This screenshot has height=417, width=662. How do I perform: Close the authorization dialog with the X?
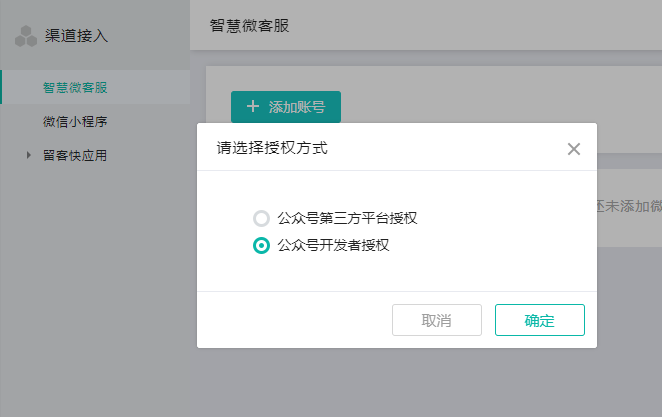tap(573, 149)
